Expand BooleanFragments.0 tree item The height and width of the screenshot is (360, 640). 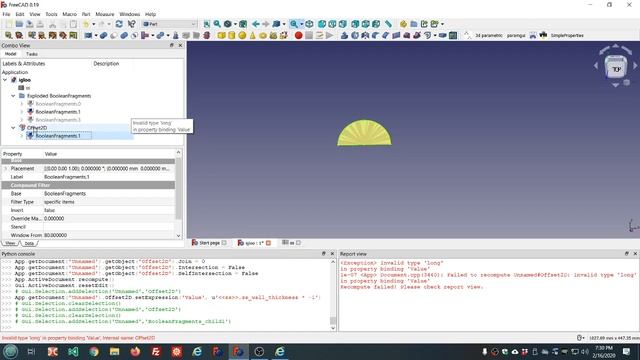pos(22,104)
